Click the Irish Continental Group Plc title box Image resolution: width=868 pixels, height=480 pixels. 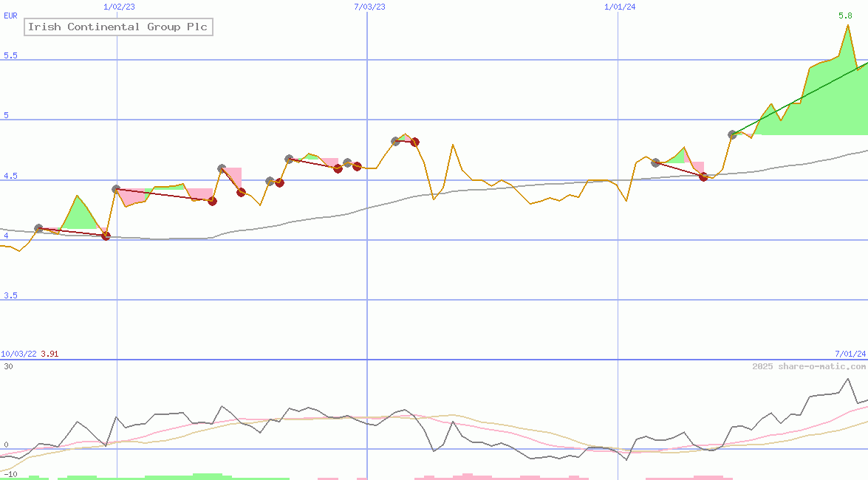point(118,27)
